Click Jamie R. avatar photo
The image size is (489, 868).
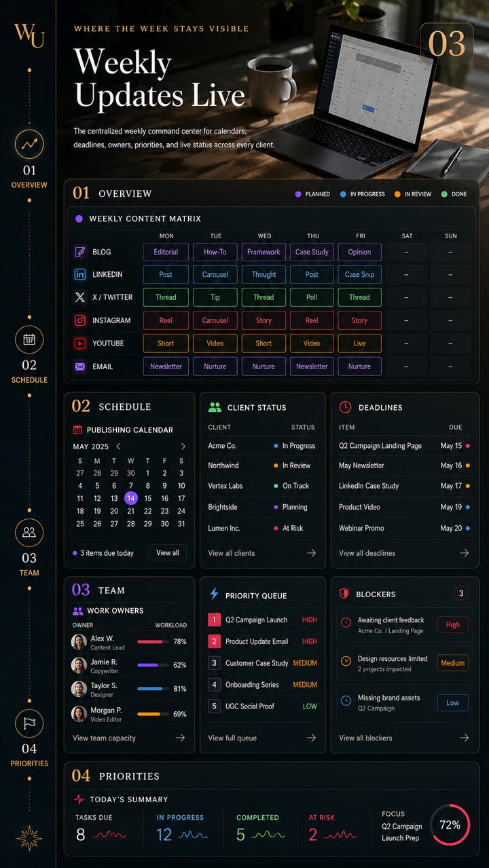click(x=79, y=665)
